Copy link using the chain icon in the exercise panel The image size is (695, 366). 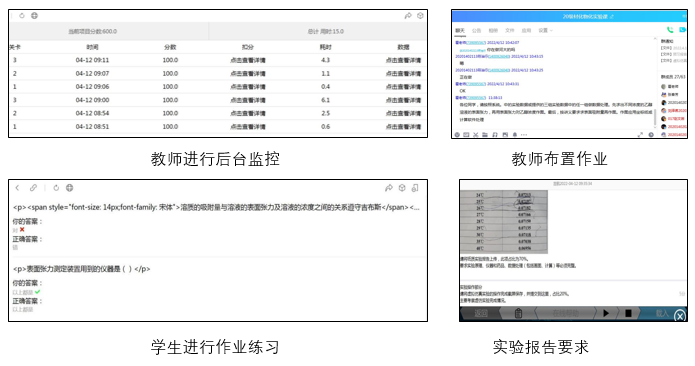[33, 188]
